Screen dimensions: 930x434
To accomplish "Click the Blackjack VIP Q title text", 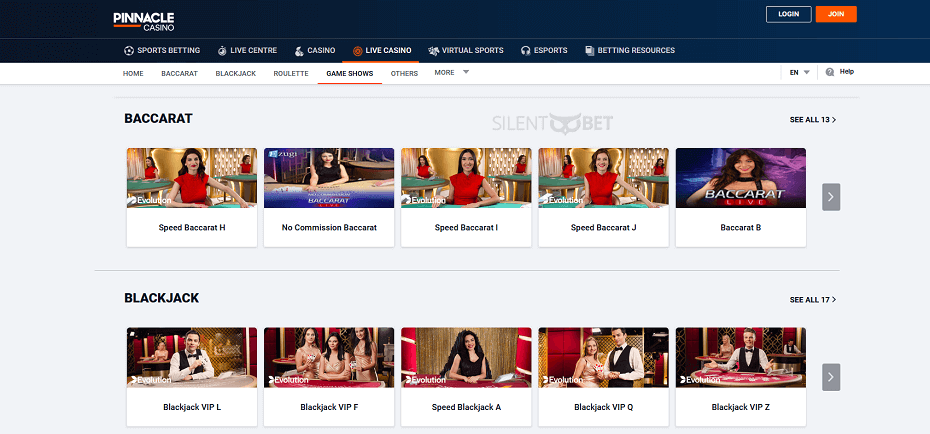I will (x=603, y=407).
